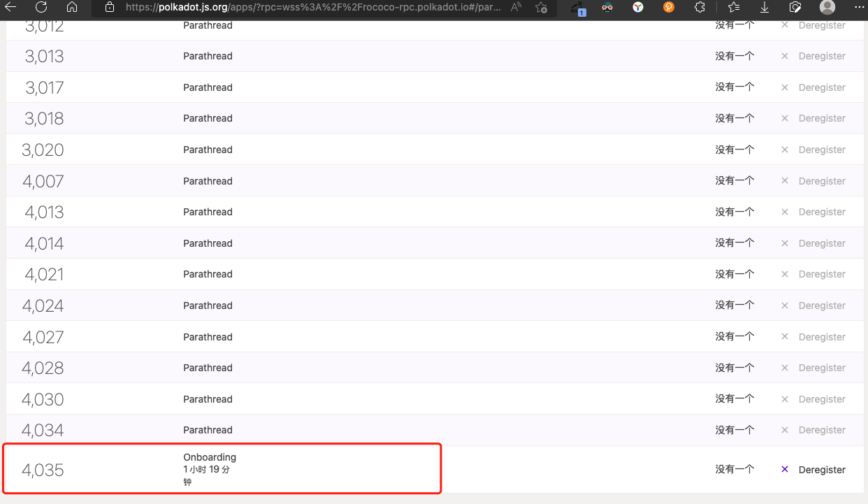Add this page to favorites star icon
Image resolution: width=868 pixels, height=504 pixels.
click(541, 7)
